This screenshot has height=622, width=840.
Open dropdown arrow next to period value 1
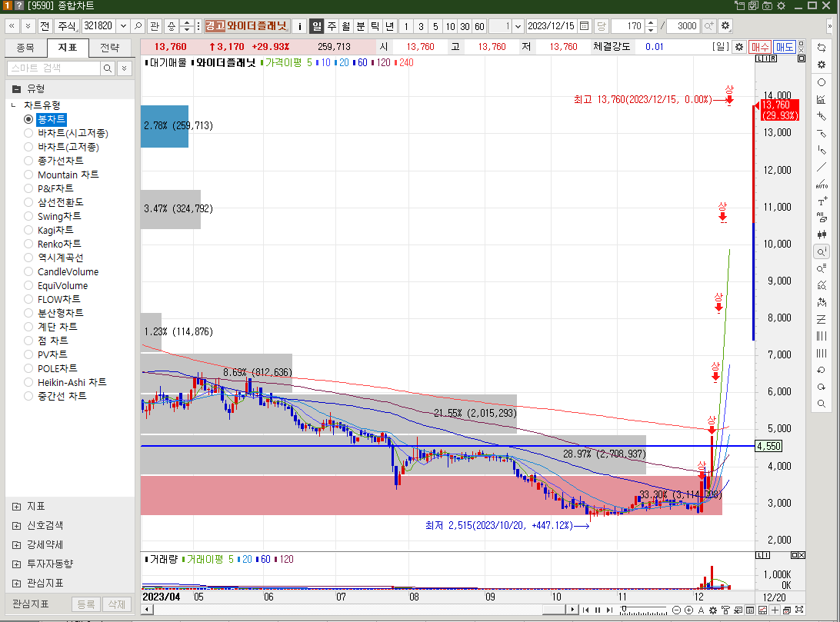coord(518,25)
